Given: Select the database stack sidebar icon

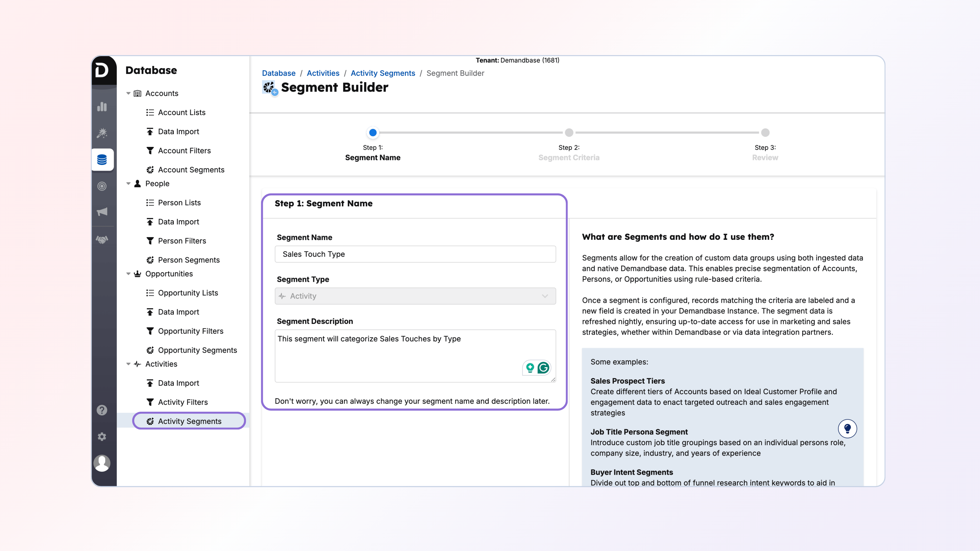Looking at the screenshot, I should pos(102,160).
